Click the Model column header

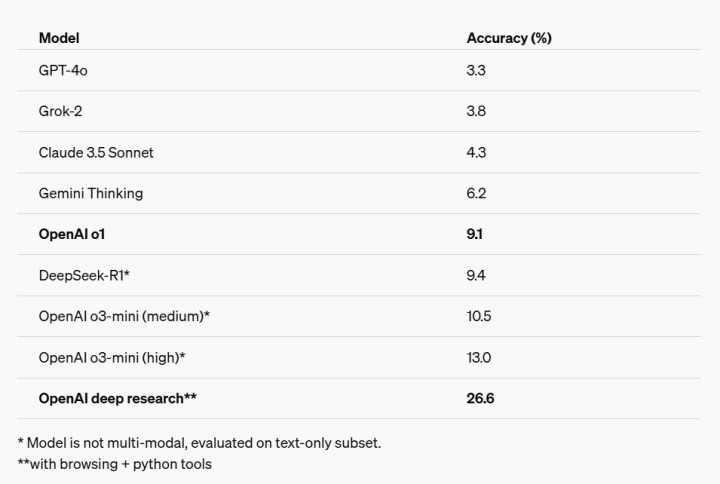[x=59, y=38]
